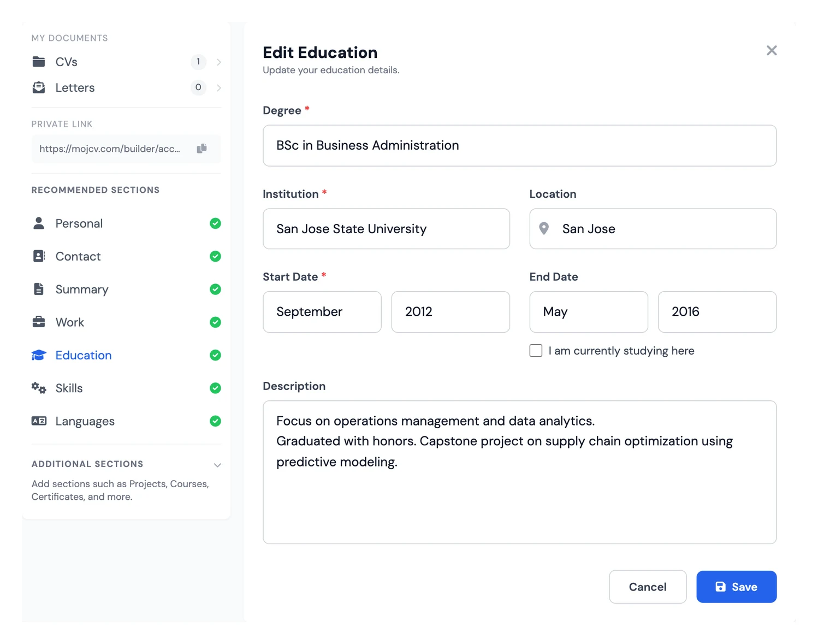Click inside the Description text area
This screenshot has width=818, height=644.
[x=520, y=472]
